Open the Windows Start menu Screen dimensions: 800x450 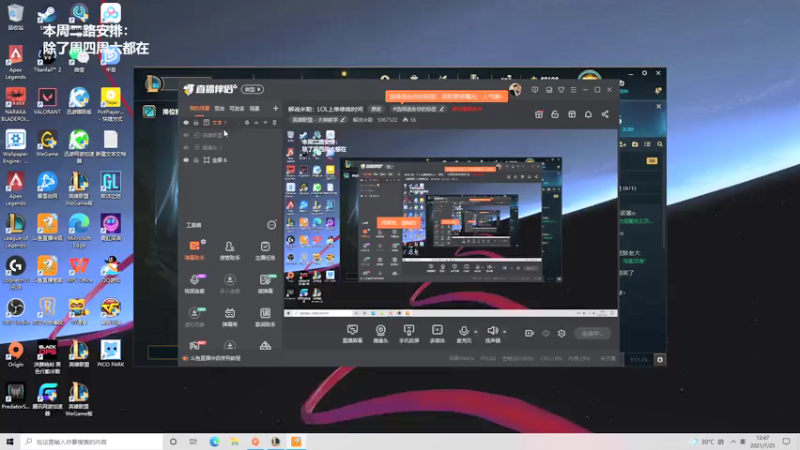click(x=10, y=441)
